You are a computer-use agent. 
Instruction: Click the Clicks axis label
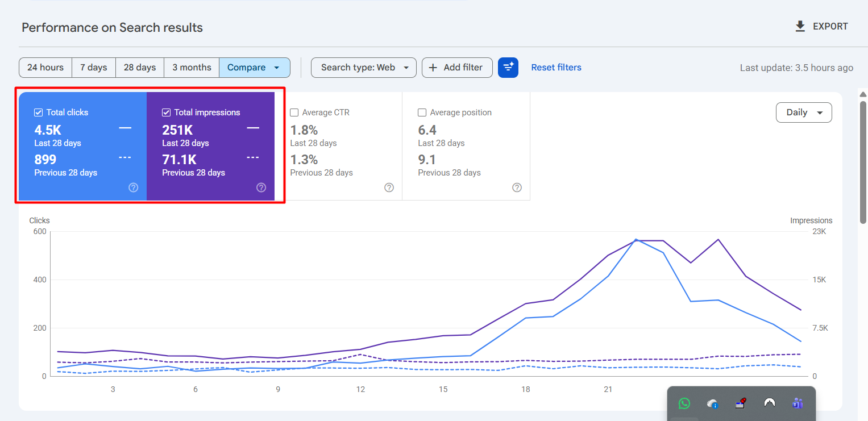40,220
